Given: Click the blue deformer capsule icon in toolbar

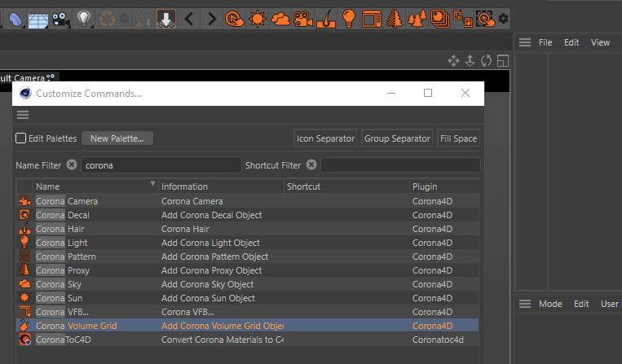Looking at the screenshot, I should click(x=15, y=19).
